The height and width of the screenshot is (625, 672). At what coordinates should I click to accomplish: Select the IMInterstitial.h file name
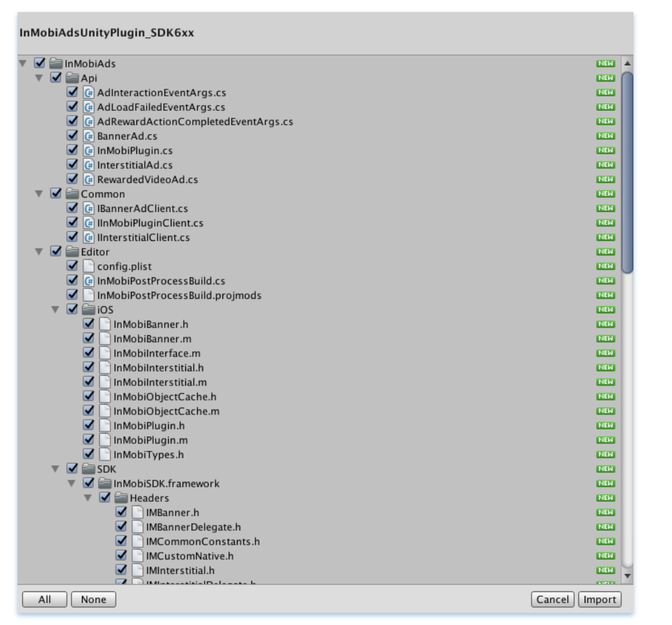point(180,571)
